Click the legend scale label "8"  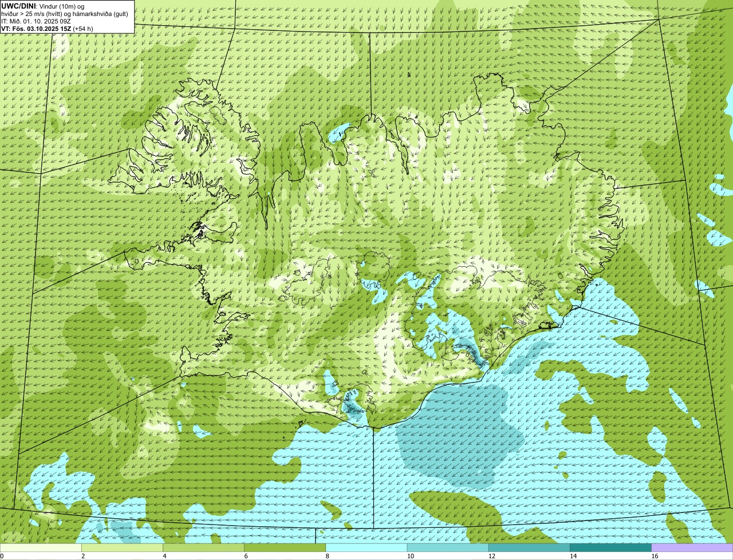point(328,556)
